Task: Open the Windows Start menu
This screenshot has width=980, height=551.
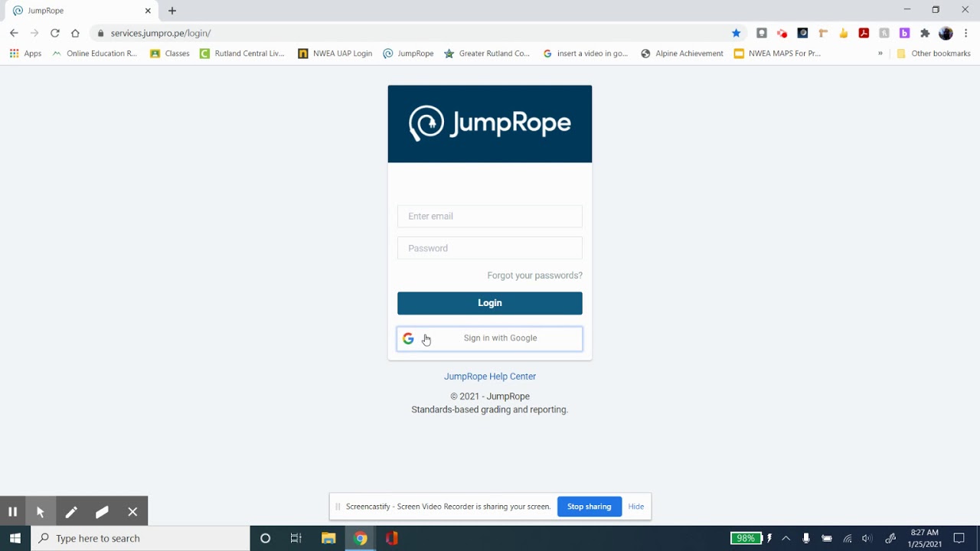Action: pos(15,539)
